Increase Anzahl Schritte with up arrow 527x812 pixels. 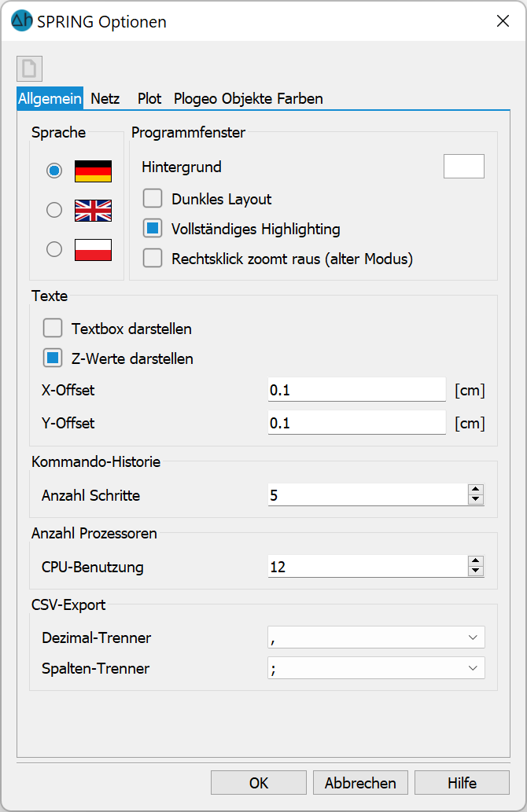pos(476,490)
